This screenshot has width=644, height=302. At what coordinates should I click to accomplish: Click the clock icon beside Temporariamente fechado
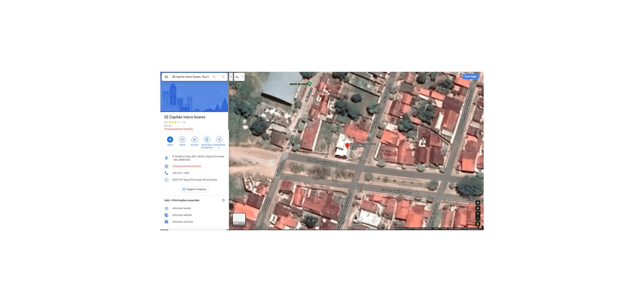[166, 166]
